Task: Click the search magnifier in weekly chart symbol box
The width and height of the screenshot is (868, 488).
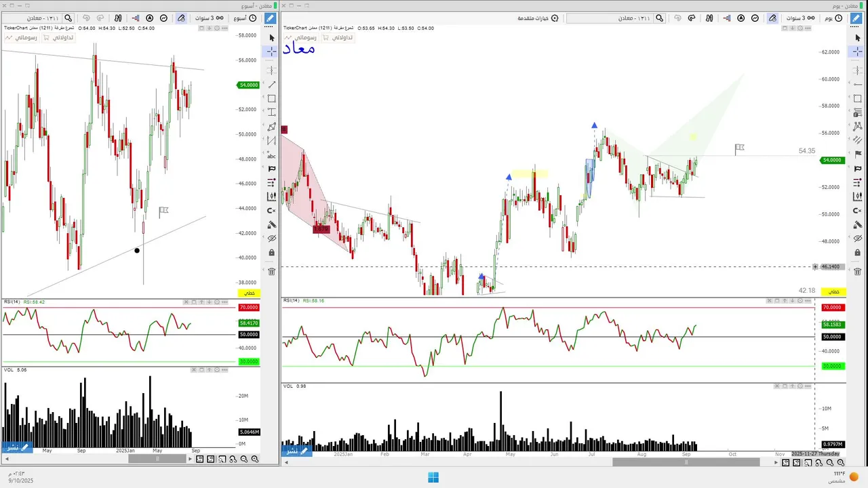Action: pyautogui.click(x=68, y=18)
